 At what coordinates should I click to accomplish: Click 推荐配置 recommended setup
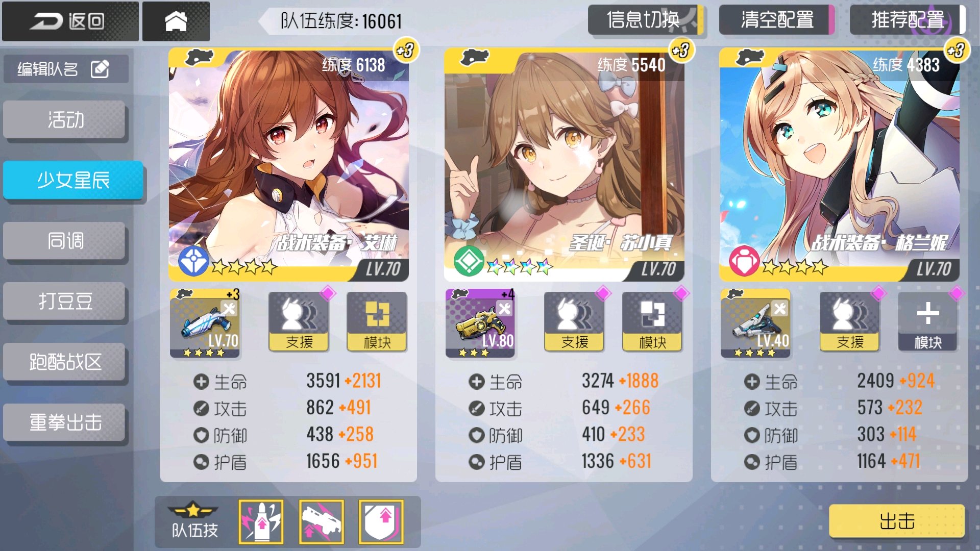[908, 20]
